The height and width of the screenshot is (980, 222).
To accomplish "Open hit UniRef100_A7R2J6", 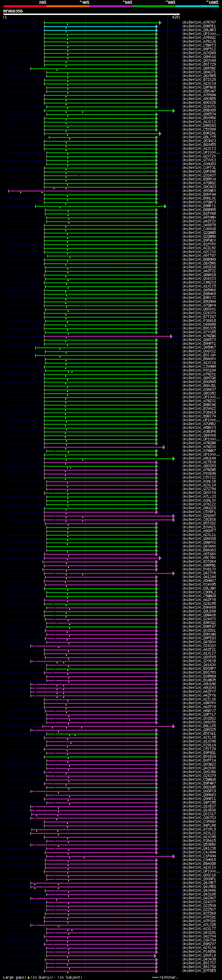I will click(199, 41).
